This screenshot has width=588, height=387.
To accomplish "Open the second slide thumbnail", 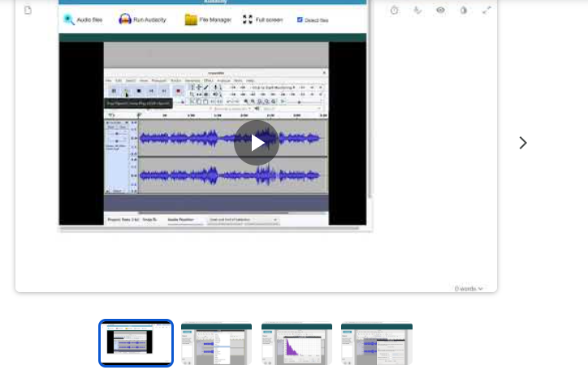I will point(216,343).
